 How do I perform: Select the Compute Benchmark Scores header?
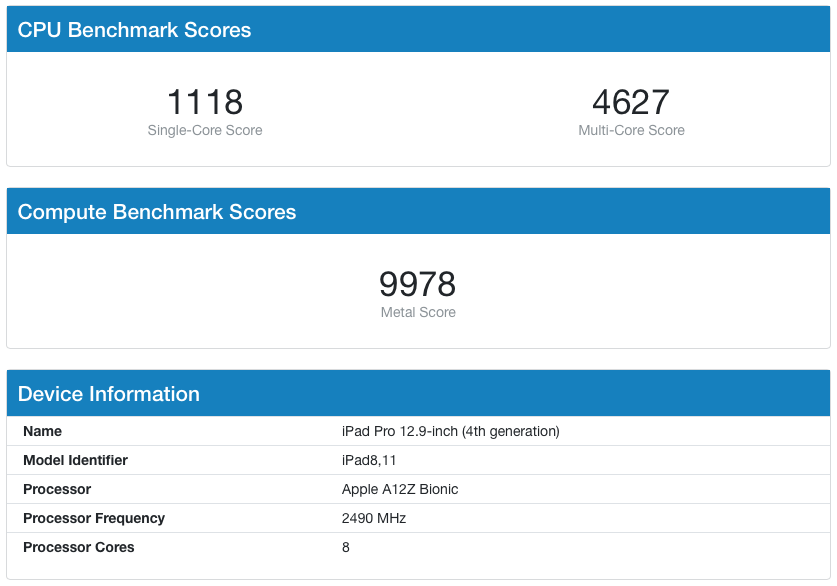(x=418, y=211)
